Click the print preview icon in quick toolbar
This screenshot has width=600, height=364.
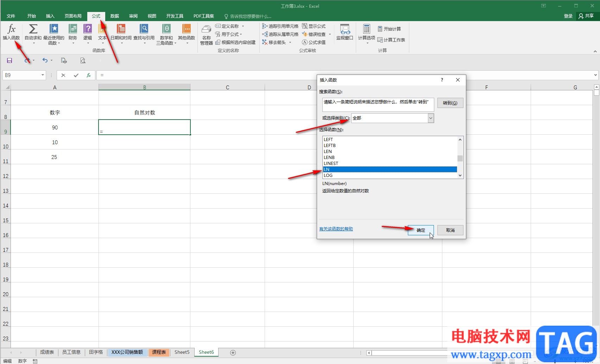83,60
